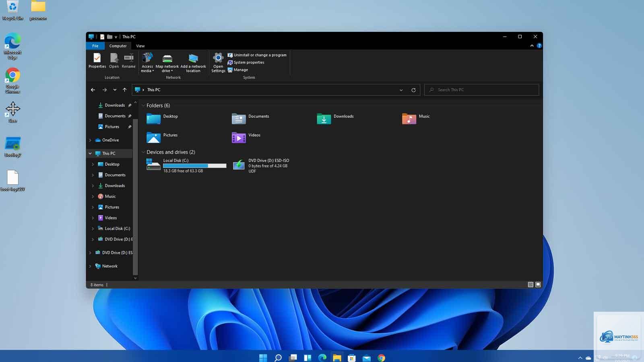Click Add a network location
Viewport: 644px width, 362px height.
click(x=193, y=63)
